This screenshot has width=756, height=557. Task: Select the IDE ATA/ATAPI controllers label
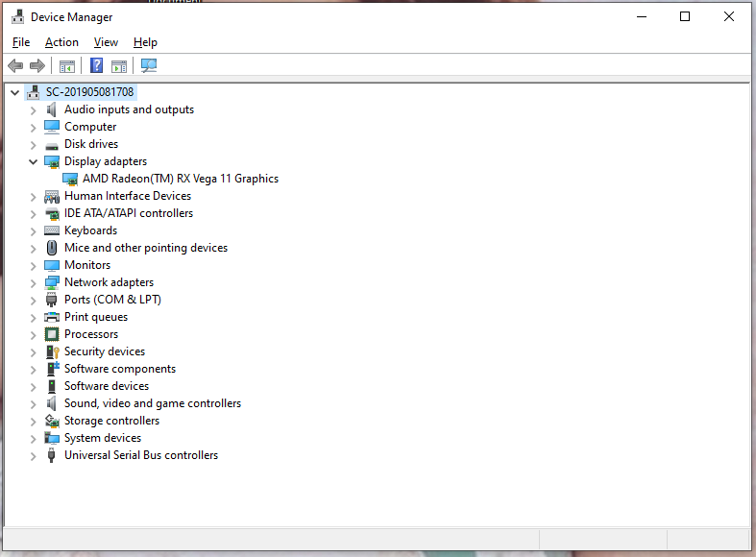[129, 213]
